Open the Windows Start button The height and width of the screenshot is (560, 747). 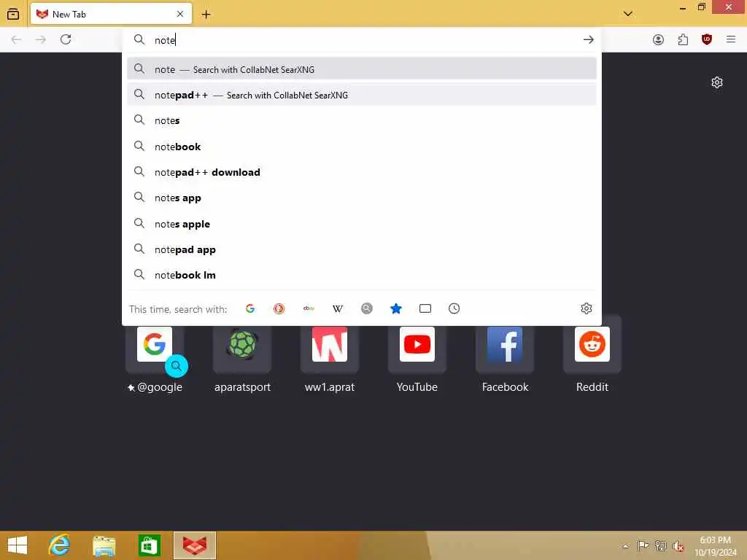click(18, 545)
